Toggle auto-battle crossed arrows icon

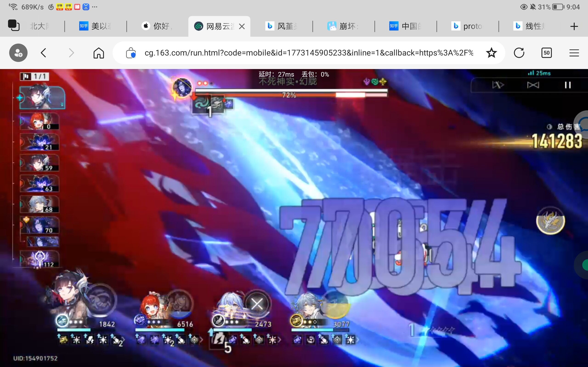click(x=533, y=85)
